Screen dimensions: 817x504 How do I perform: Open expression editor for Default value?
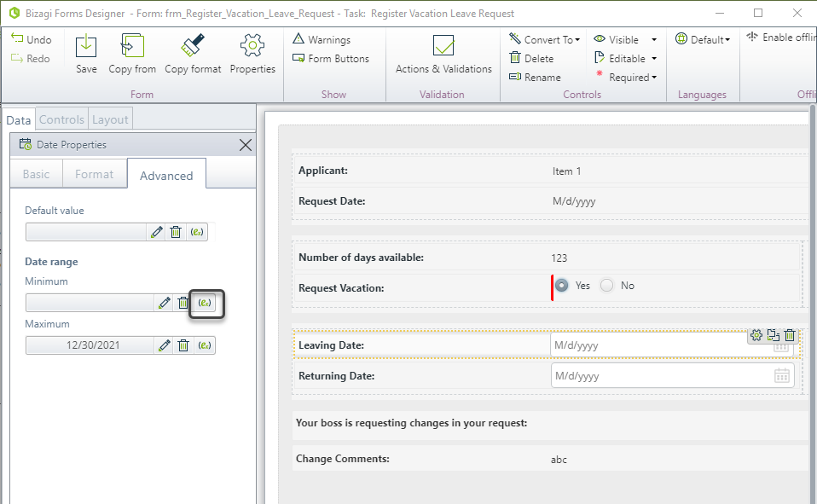pos(197,232)
